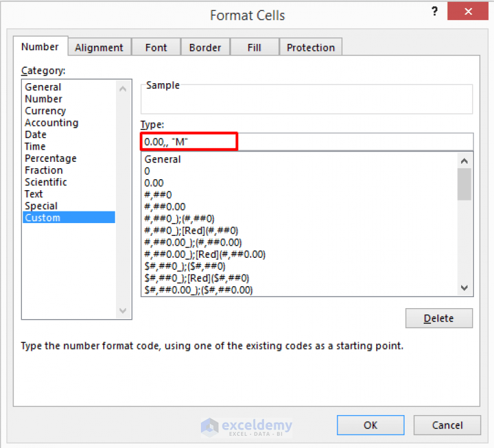The width and height of the screenshot is (494, 448).
Task: Select the Date category
Action: click(69, 135)
